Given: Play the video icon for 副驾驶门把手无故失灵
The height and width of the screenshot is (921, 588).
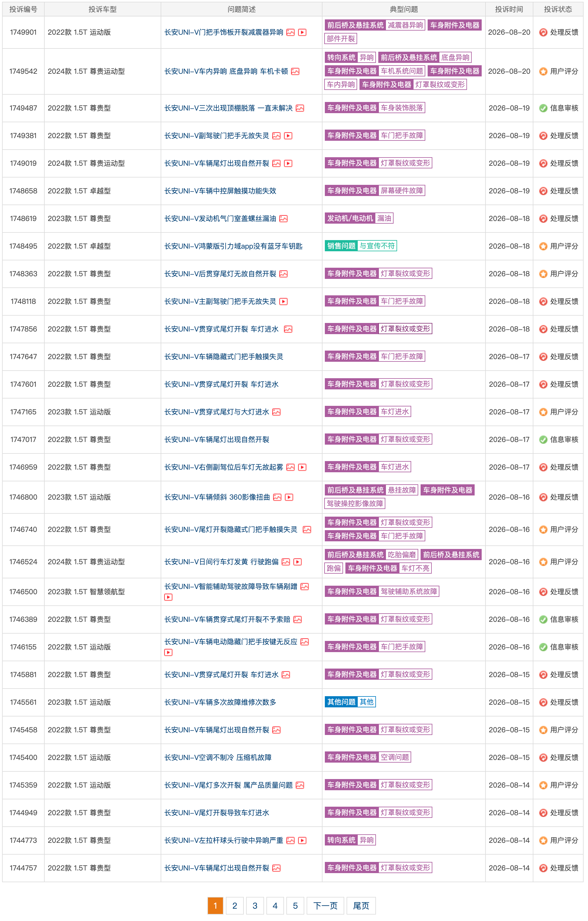Looking at the screenshot, I should coord(288,136).
